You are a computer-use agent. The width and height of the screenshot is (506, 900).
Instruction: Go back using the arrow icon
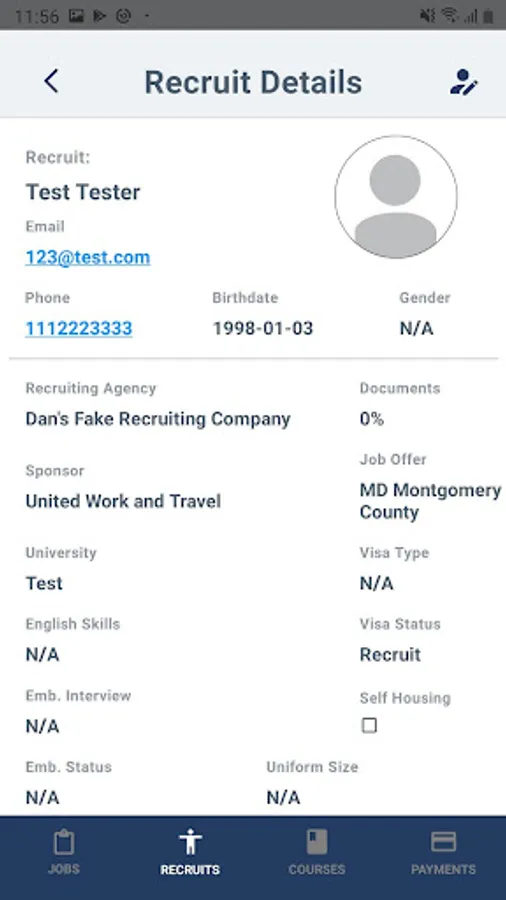(51, 82)
